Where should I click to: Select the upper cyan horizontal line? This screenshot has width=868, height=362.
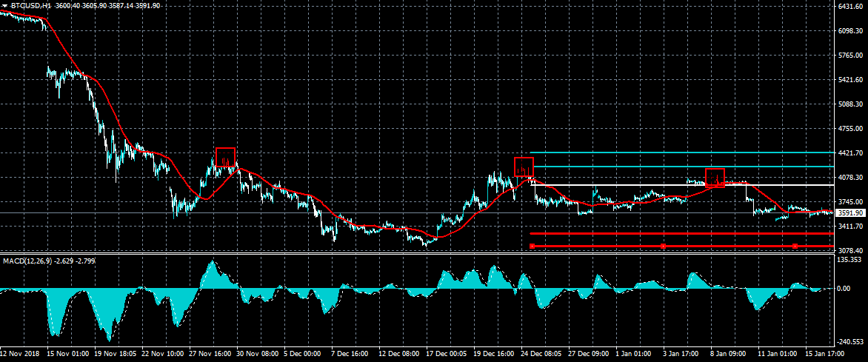[681, 152]
